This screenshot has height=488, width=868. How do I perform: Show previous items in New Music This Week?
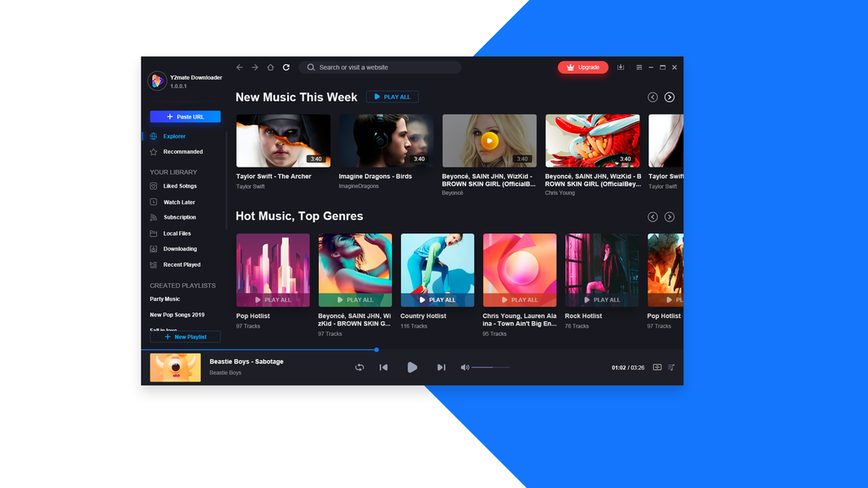652,97
